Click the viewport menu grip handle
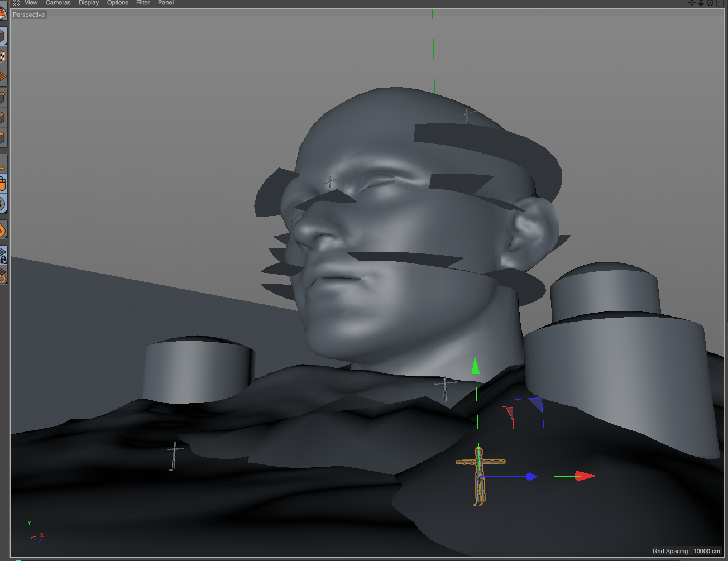 16,3
